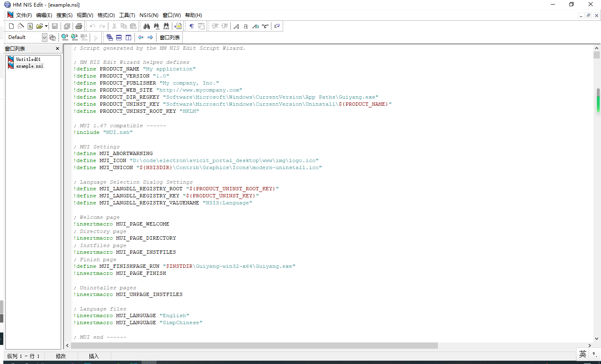Open the 格式(O) menu
Viewport: 601px width, 364px height.
coord(106,15)
